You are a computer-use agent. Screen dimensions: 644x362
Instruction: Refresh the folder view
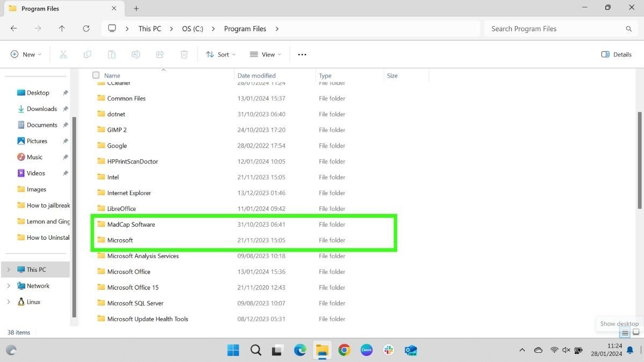coord(86,28)
